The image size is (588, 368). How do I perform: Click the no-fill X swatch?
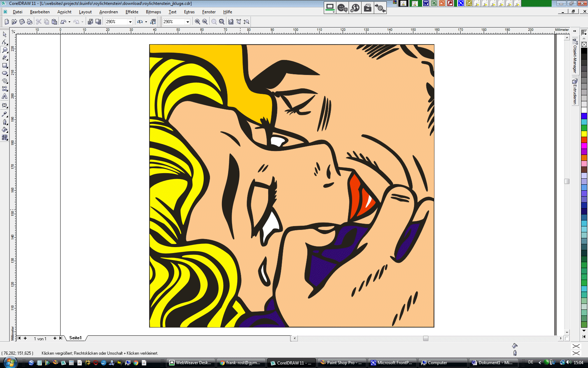tap(584, 45)
